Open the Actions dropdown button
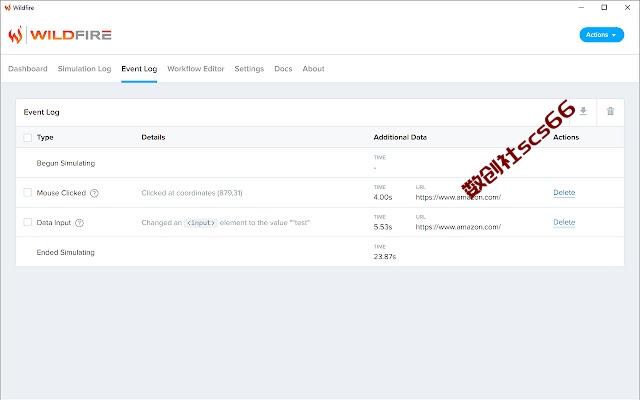The image size is (640, 400). [x=602, y=35]
